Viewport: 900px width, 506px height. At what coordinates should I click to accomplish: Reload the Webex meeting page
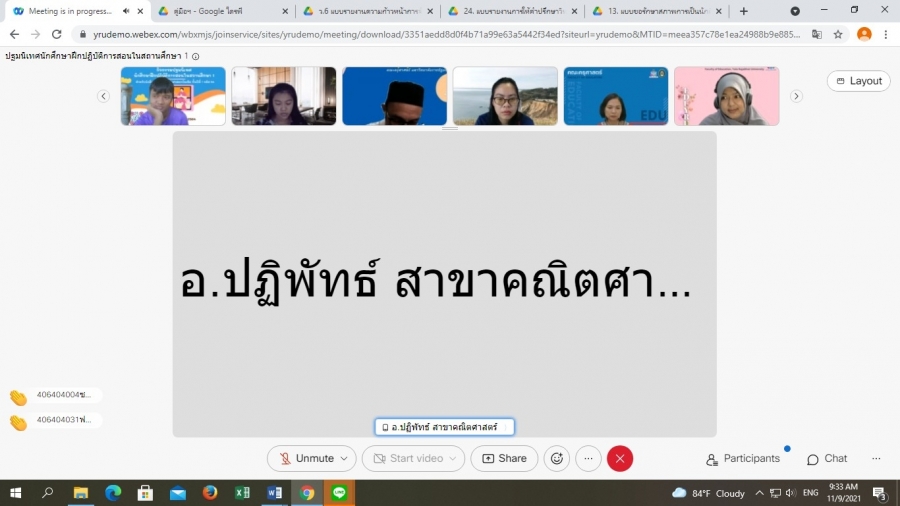(x=58, y=33)
